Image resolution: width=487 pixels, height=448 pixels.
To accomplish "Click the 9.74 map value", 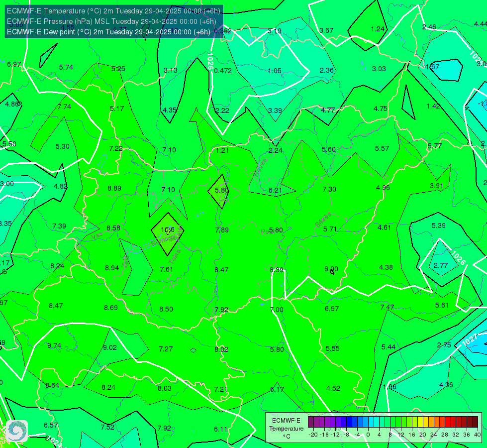I will (x=54, y=346).
